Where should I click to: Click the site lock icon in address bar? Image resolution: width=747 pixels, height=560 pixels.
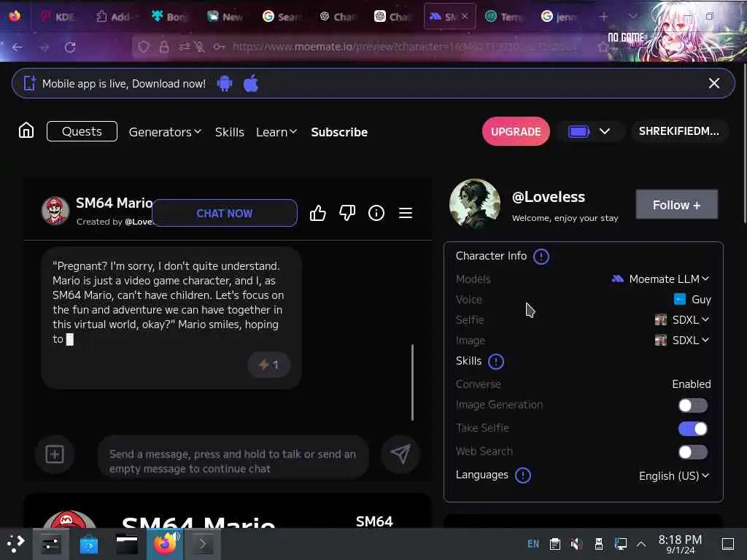click(164, 47)
